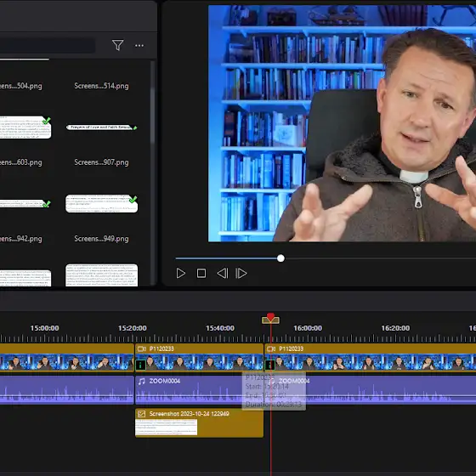This screenshot has height=476, width=476.
Task: Click the camera icon on middle P1120233 clip
Action: click(141, 348)
